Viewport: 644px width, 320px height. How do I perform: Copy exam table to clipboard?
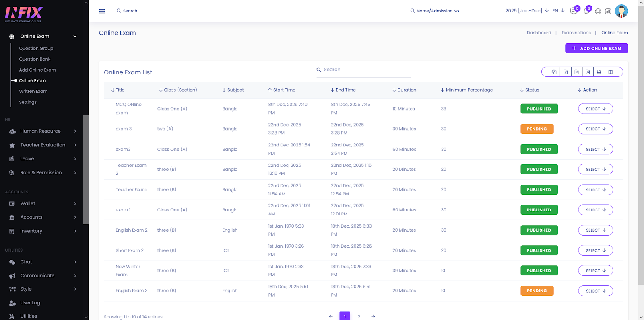(x=554, y=72)
